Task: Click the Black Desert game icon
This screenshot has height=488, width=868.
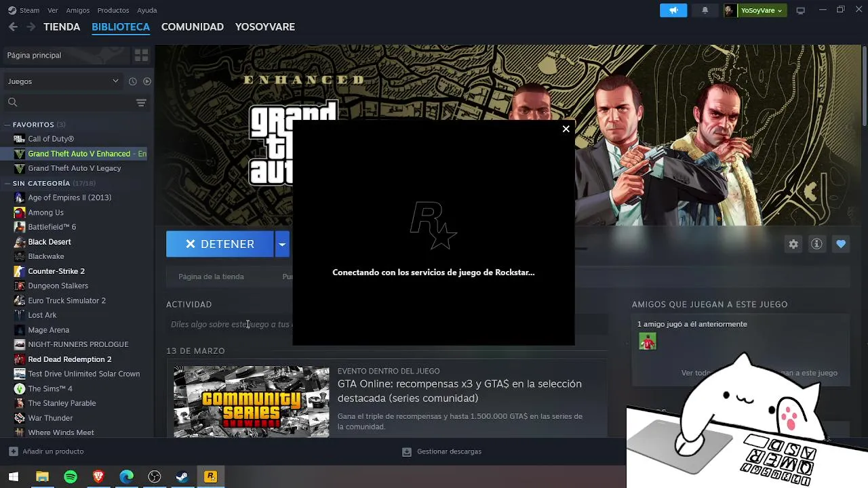Action: [20, 242]
